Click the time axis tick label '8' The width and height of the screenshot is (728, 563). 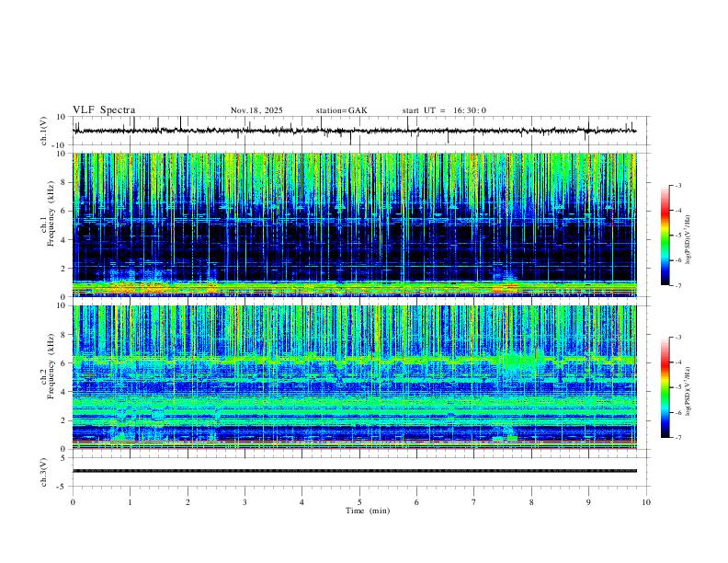coord(531,502)
